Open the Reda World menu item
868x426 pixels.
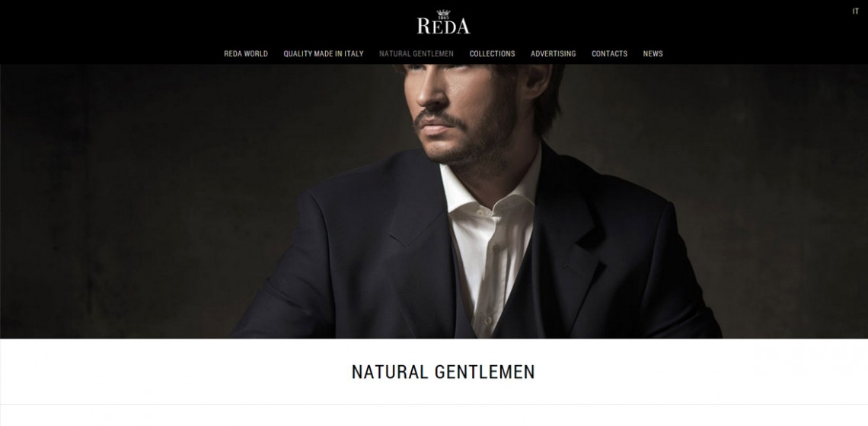coord(246,54)
